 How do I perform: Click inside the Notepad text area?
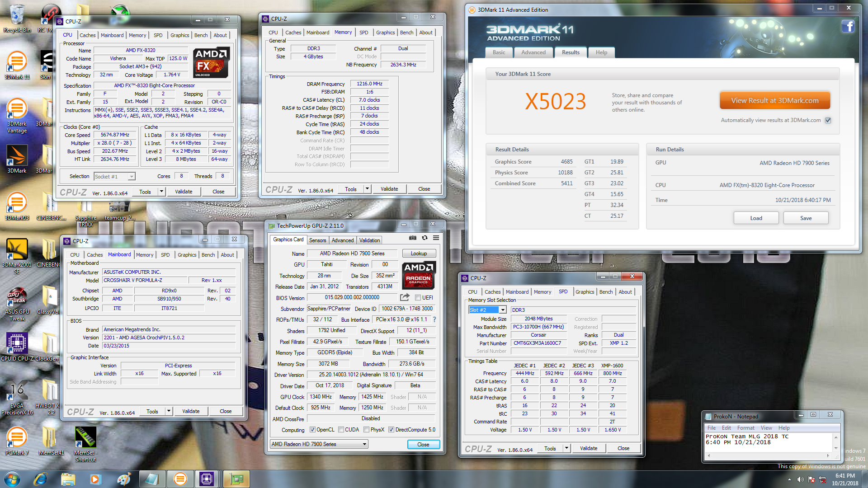(769, 442)
